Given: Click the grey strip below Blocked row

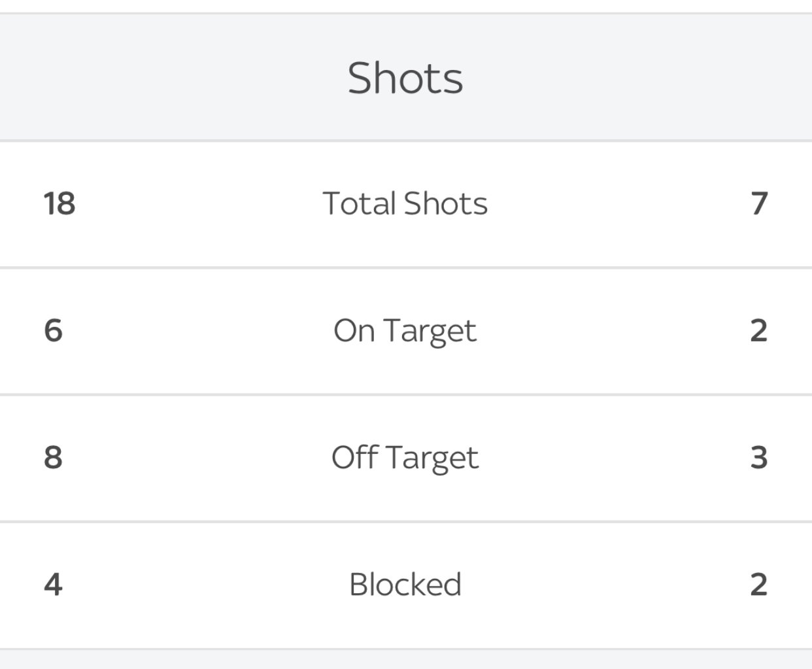Looking at the screenshot, I should click(x=405, y=660).
